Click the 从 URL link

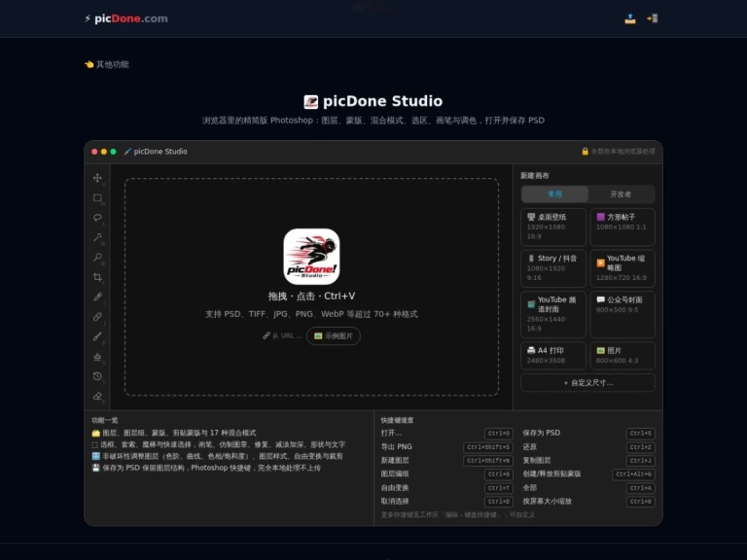tap(282, 335)
